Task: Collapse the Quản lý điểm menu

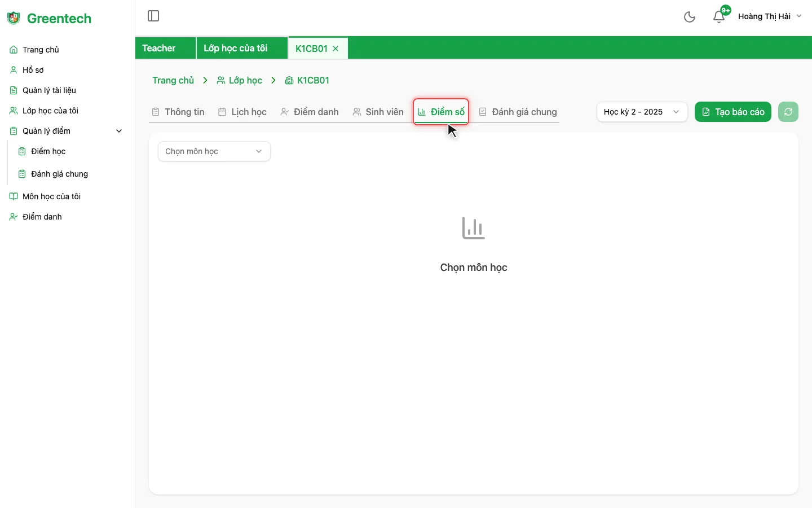Action: [119, 131]
